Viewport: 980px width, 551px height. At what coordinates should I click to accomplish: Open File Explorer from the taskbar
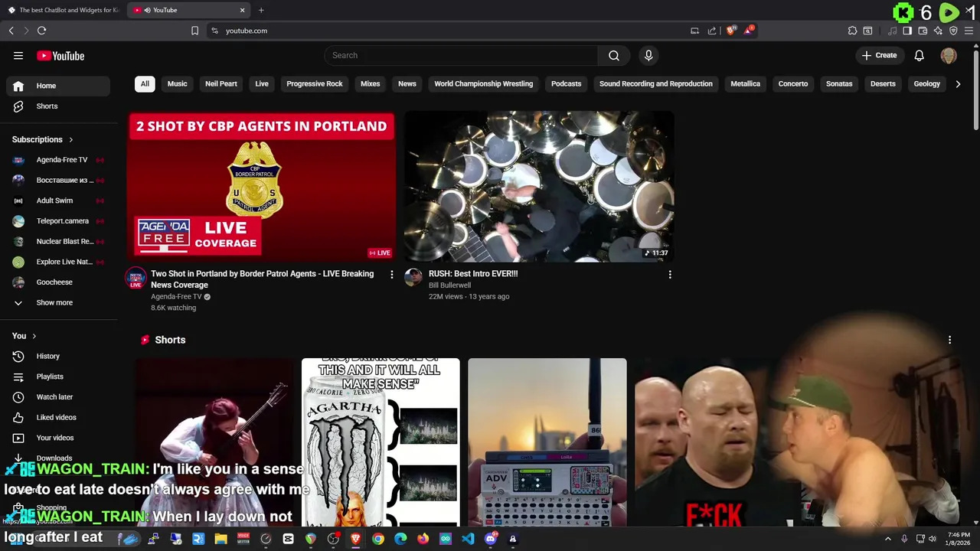[220, 539]
